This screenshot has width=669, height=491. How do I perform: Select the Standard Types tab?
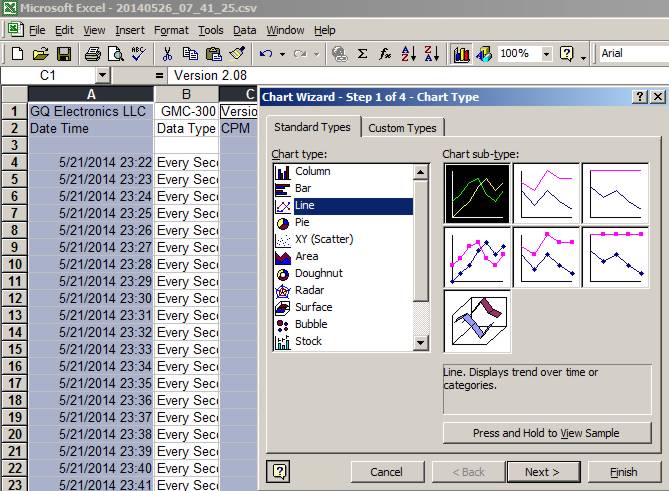(x=312, y=127)
